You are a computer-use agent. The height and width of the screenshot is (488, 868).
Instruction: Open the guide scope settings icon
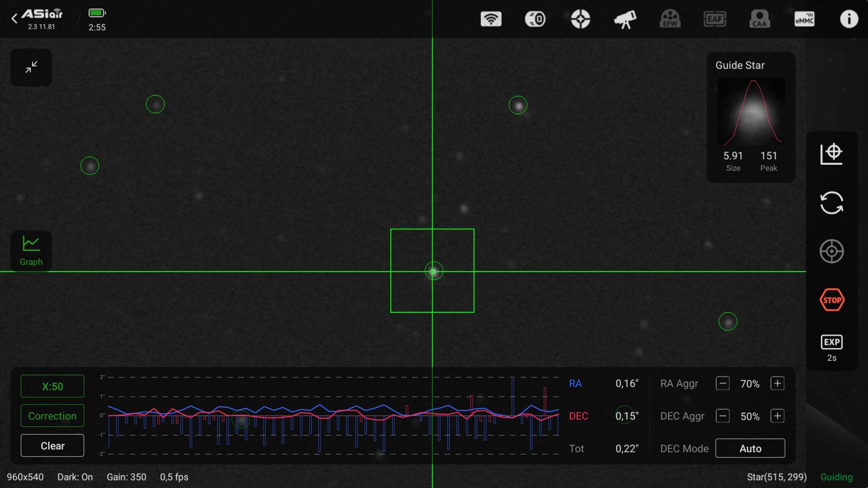(580, 19)
